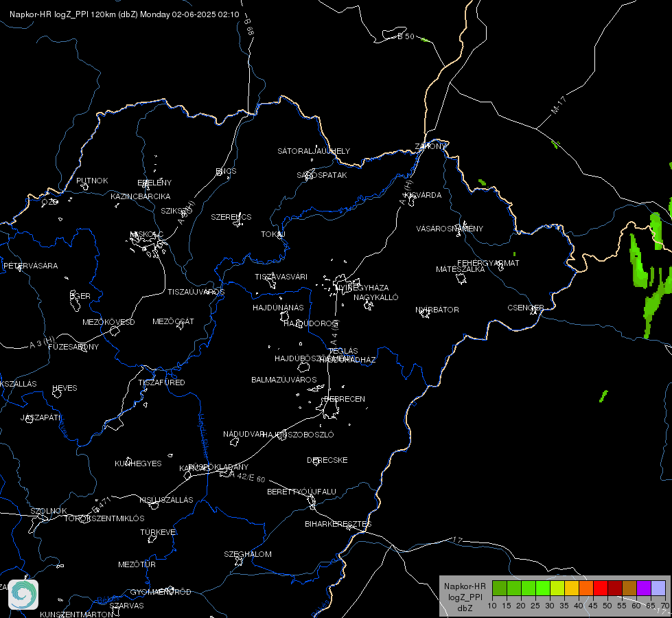Choose the 65–70 dBZ lavender legend swatch
This screenshot has height=618, width=672.
pos(658,588)
